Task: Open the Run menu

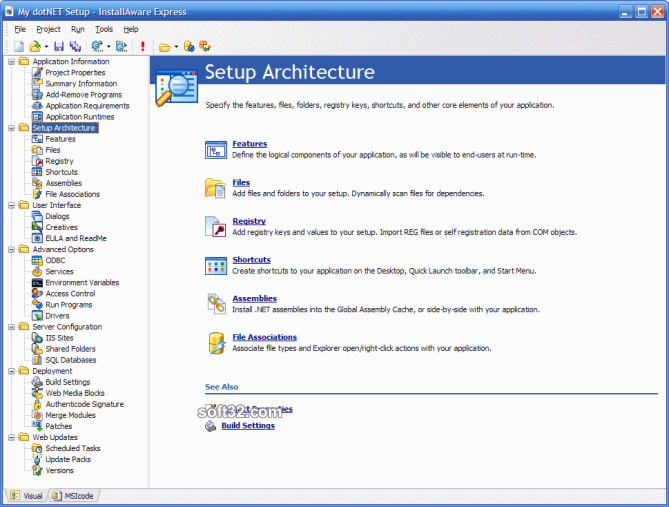Action: [78, 29]
